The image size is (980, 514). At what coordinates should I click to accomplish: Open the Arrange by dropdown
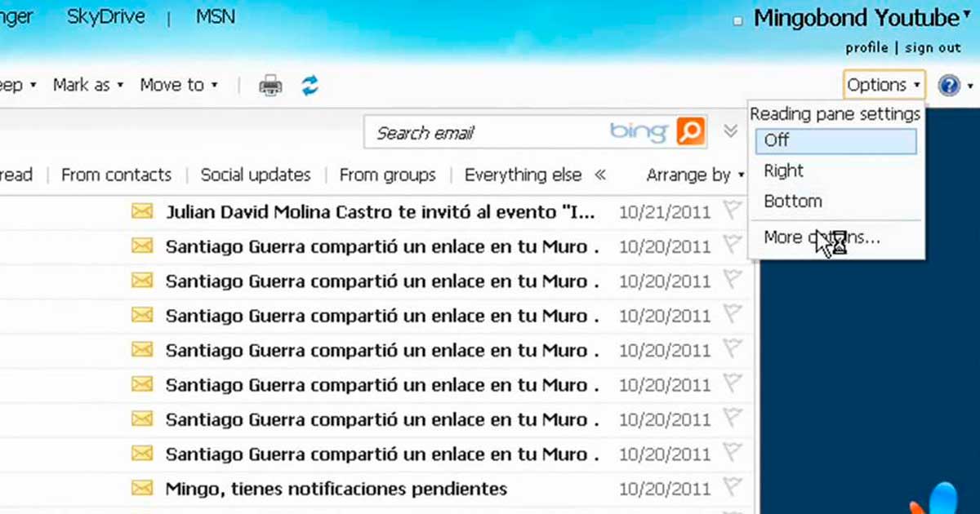pos(695,175)
